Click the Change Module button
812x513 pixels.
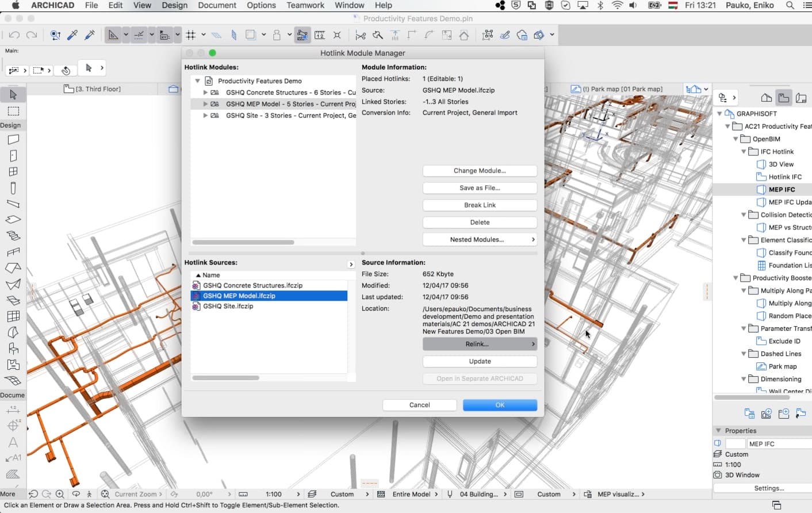[x=480, y=171]
